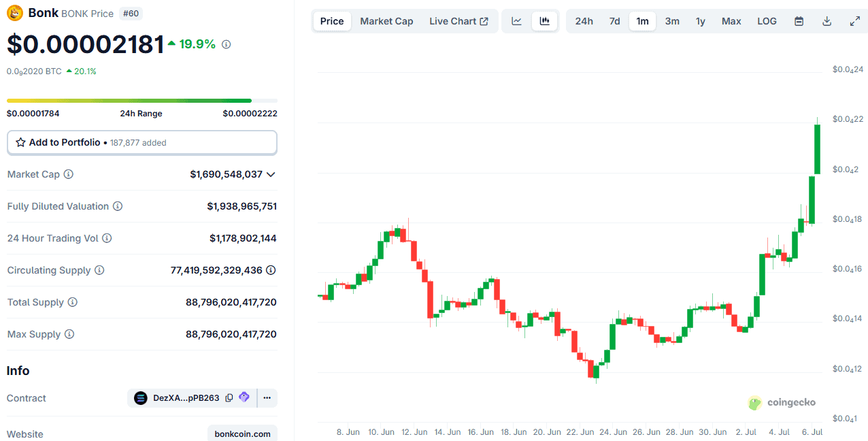Copy the BONK contract address
868x441 pixels.
[229, 398]
